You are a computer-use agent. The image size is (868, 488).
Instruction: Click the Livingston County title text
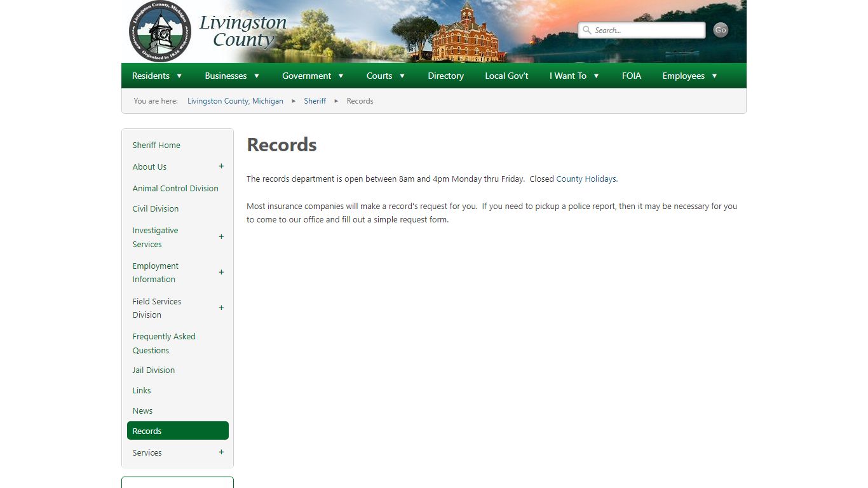click(x=243, y=31)
